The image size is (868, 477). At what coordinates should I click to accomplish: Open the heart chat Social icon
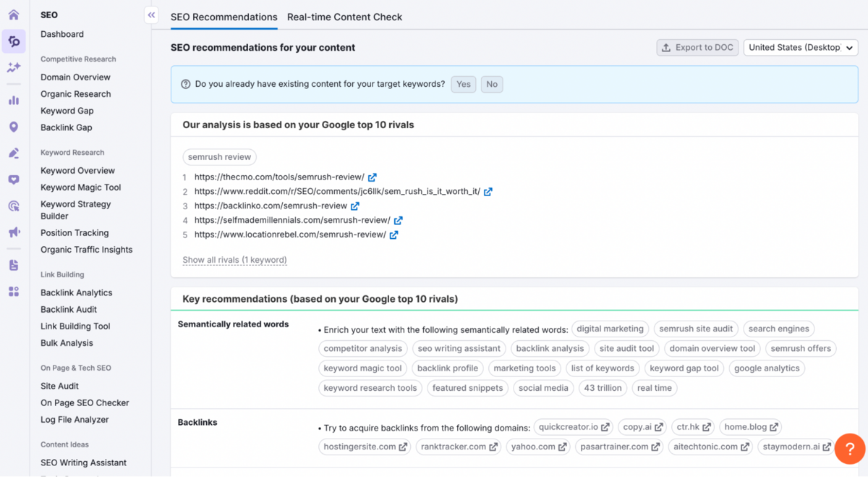click(13, 180)
